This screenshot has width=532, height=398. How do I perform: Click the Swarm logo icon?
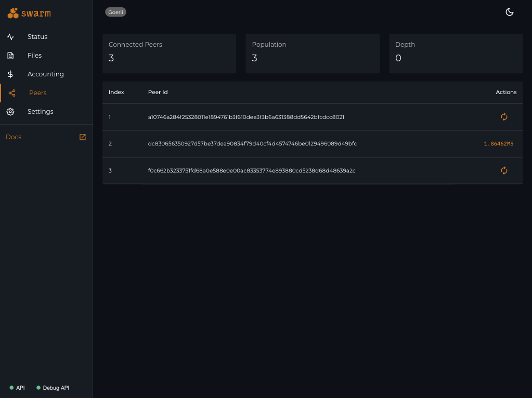click(x=13, y=14)
